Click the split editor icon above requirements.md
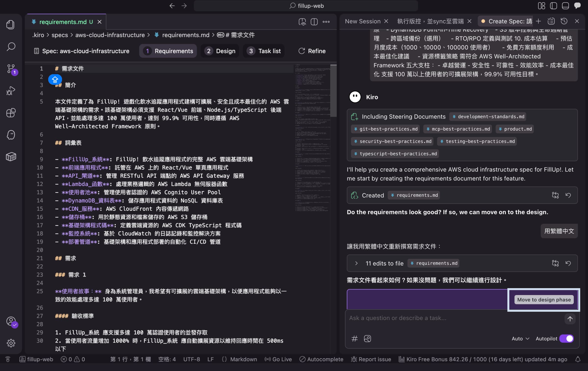The image size is (588, 371). [314, 22]
